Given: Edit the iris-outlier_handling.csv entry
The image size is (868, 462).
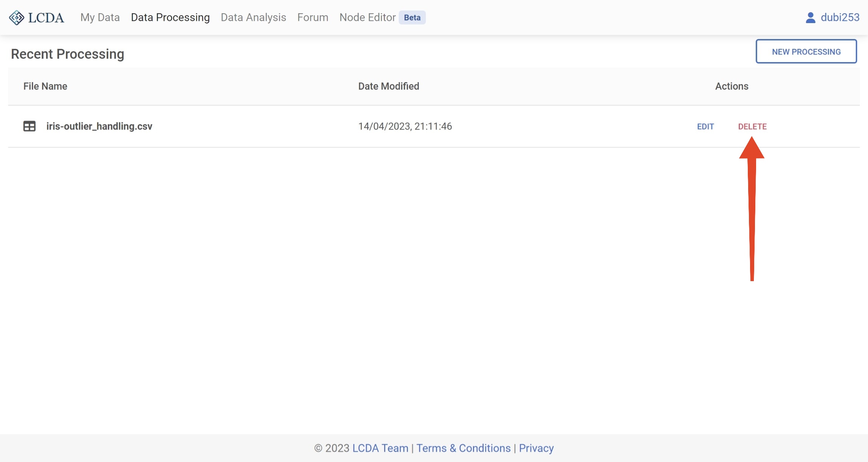Looking at the screenshot, I should click(x=705, y=126).
